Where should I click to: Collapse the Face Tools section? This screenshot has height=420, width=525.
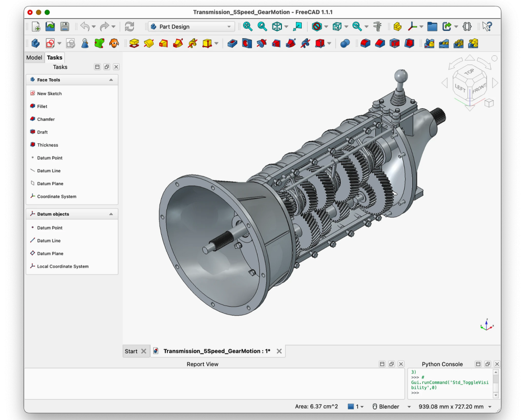[111, 80]
